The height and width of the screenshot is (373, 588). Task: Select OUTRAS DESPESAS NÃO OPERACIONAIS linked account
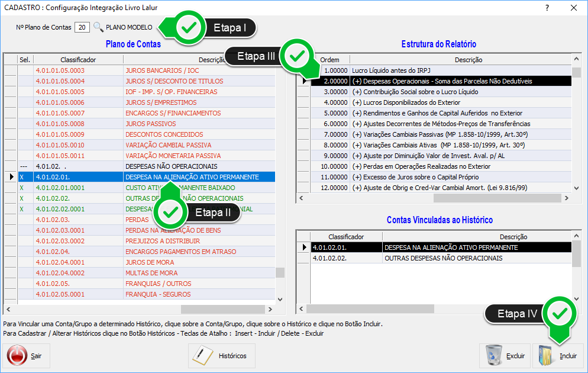pyautogui.click(x=443, y=258)
